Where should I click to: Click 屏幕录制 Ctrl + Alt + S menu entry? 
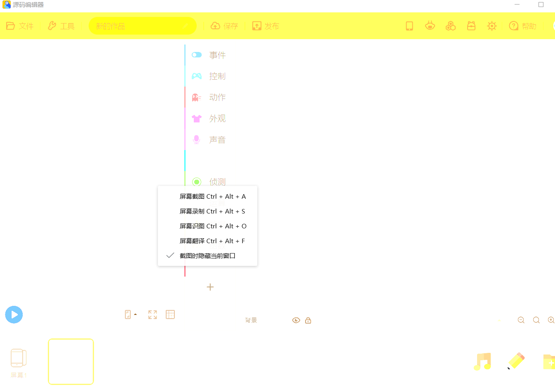point(207,211)
